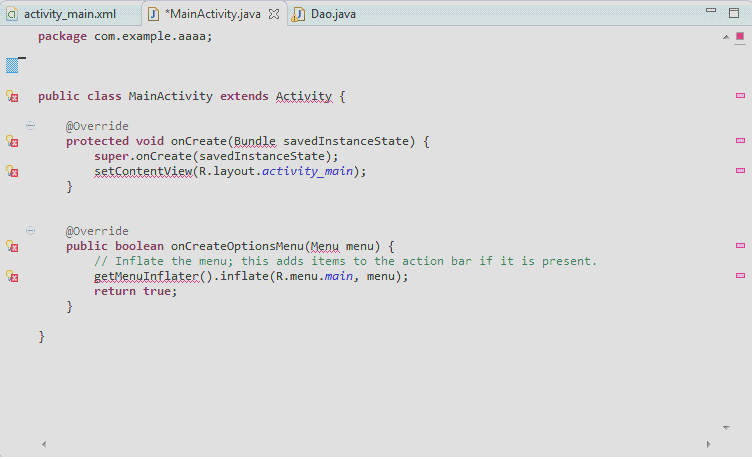Click the 'package com.example.aaaa;' line

point(125,37)
